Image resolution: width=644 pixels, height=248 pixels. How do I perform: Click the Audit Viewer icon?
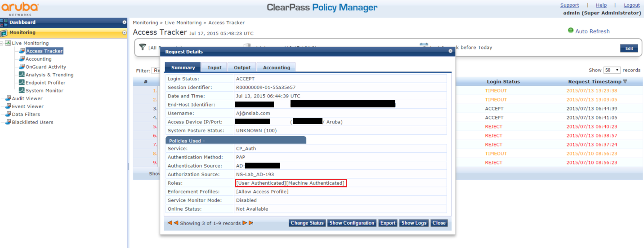8,98
